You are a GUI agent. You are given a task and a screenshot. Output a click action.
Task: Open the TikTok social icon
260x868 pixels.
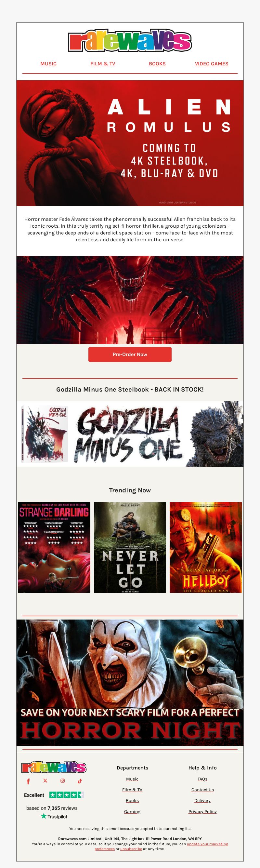coord(80,781)
